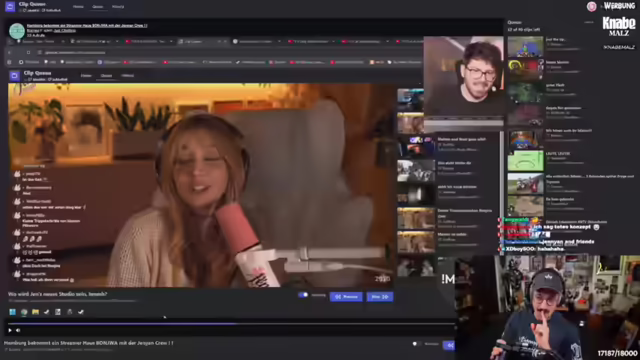Screen dimensions: 640x360
Task: Open the Windows Start button in taskbar
Action: pos(13,312)
